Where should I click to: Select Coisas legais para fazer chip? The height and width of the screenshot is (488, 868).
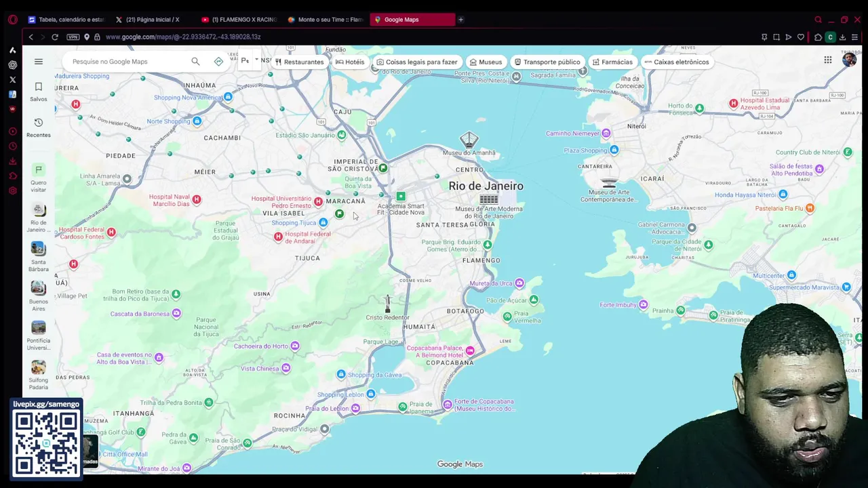click(417, 62)
